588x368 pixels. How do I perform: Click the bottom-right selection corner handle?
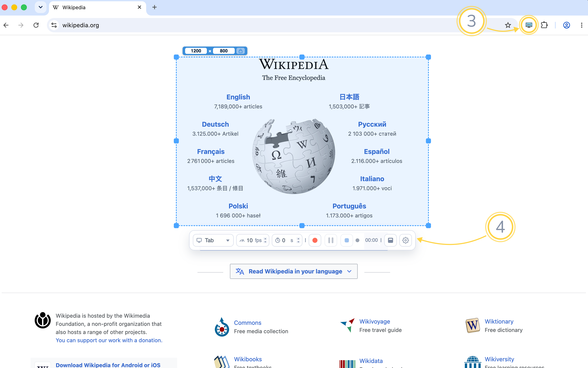point(428,226)
